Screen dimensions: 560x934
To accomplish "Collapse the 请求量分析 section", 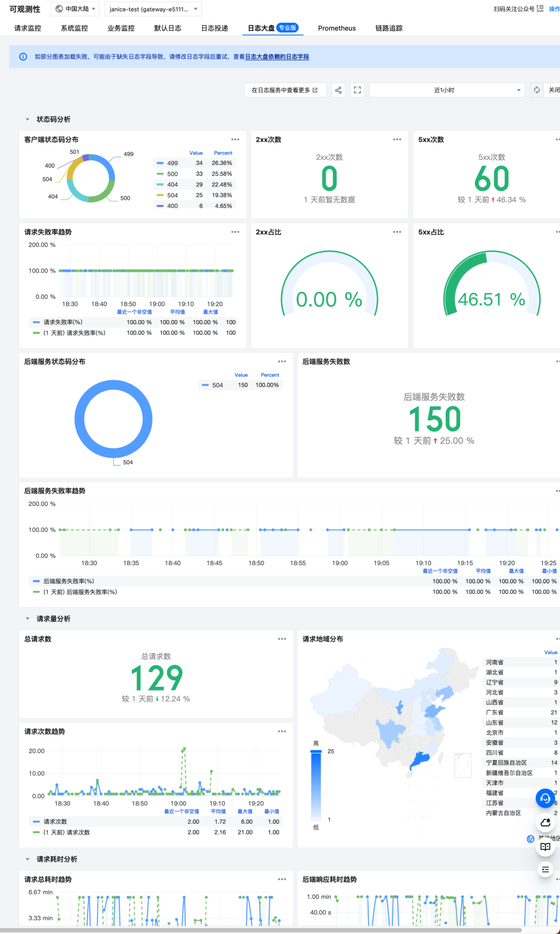I will tap(27, 619).
